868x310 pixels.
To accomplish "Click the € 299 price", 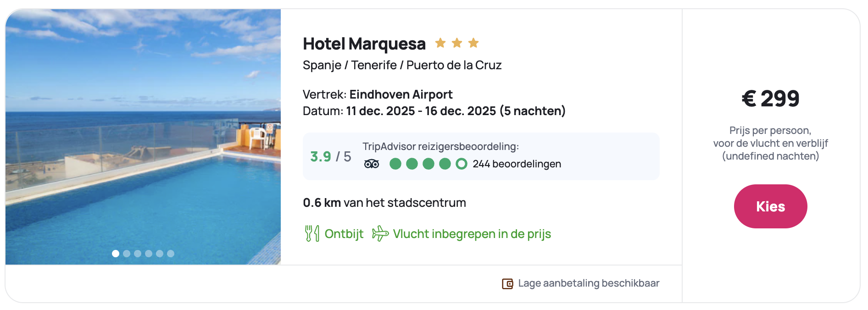I will tap(770, 99).
